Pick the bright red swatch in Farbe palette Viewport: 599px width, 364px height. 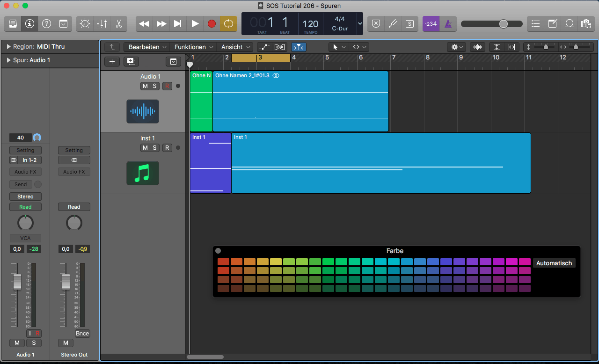pos(223,262)
